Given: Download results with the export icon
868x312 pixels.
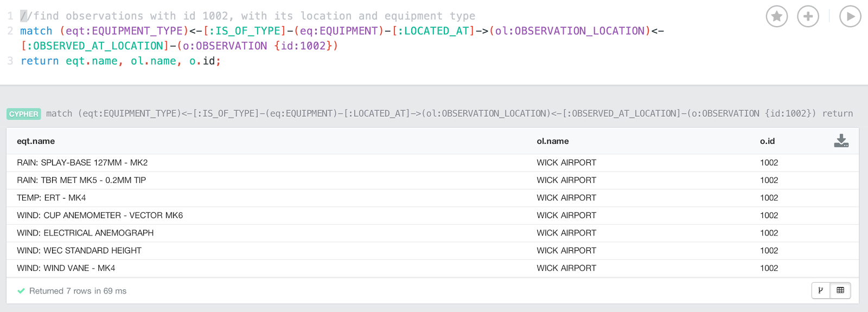Looking at the screenshot, I should [x=841, y=141].
